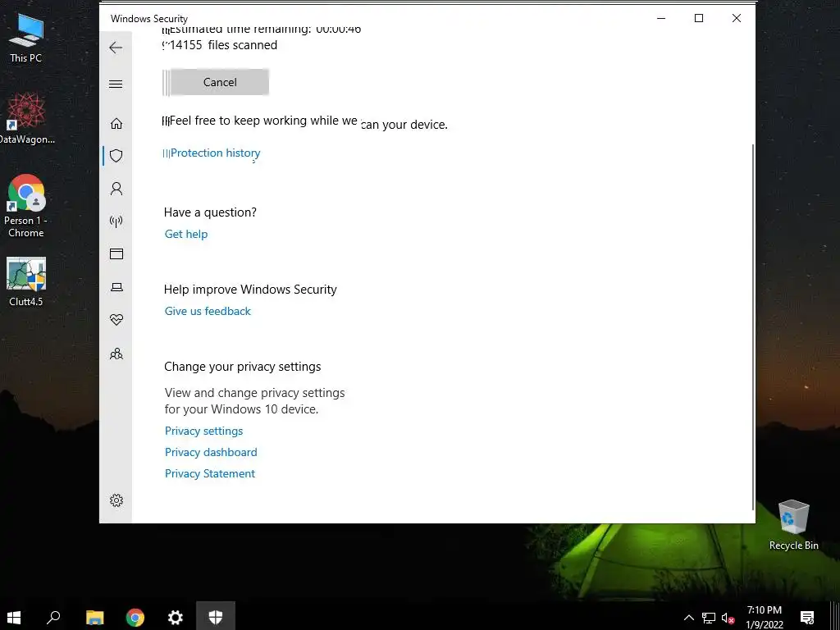
Task: Open the taskbar clock and date
Action: tap(765, 617)
